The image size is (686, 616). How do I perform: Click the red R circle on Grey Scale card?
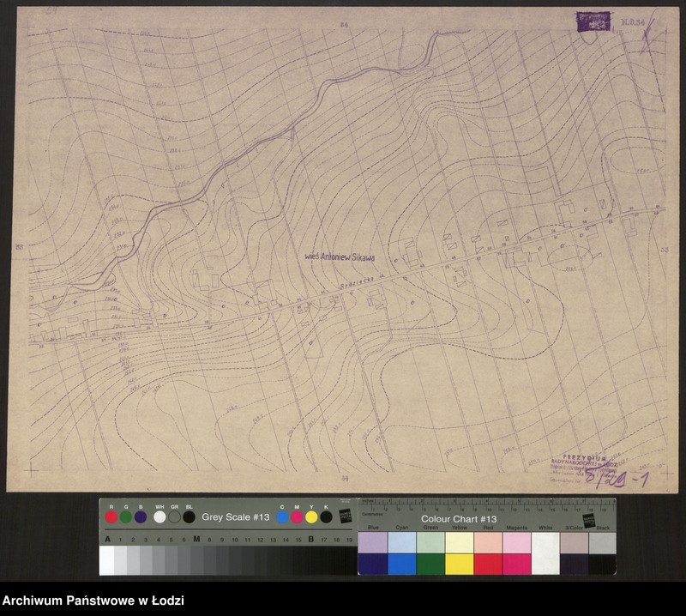[111, 517]
